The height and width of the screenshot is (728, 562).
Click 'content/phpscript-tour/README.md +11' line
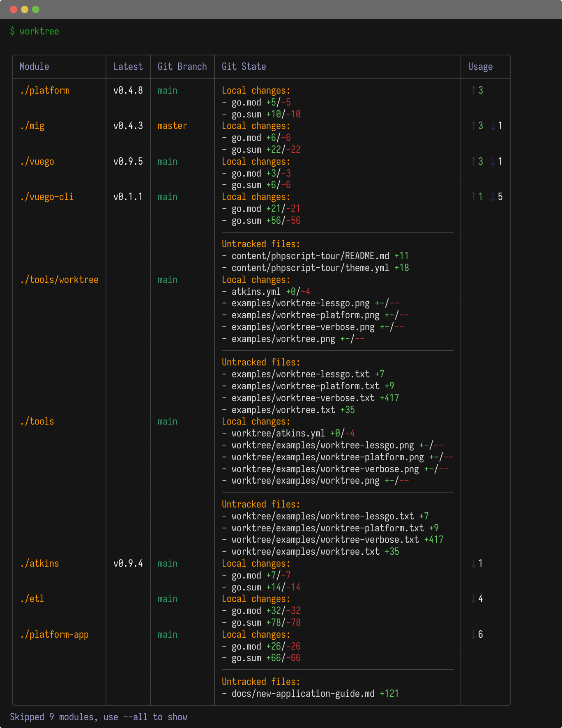tap(316, 256)
